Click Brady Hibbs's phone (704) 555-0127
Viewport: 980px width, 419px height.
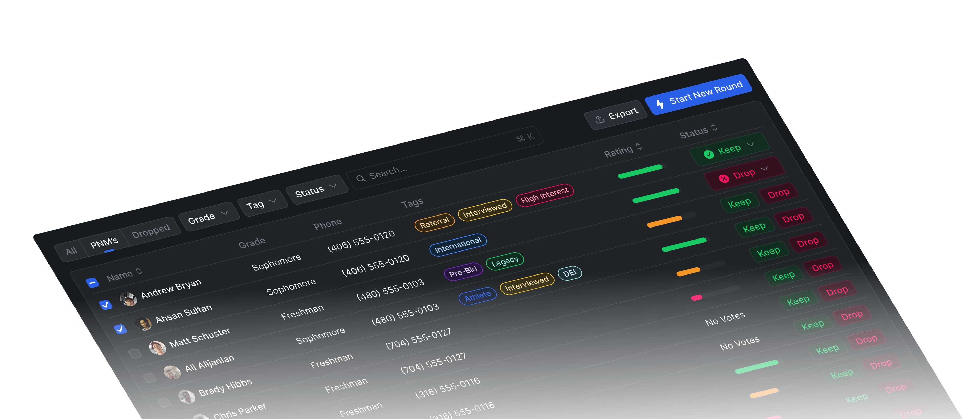pyautogui.click(x=419, y=338)
